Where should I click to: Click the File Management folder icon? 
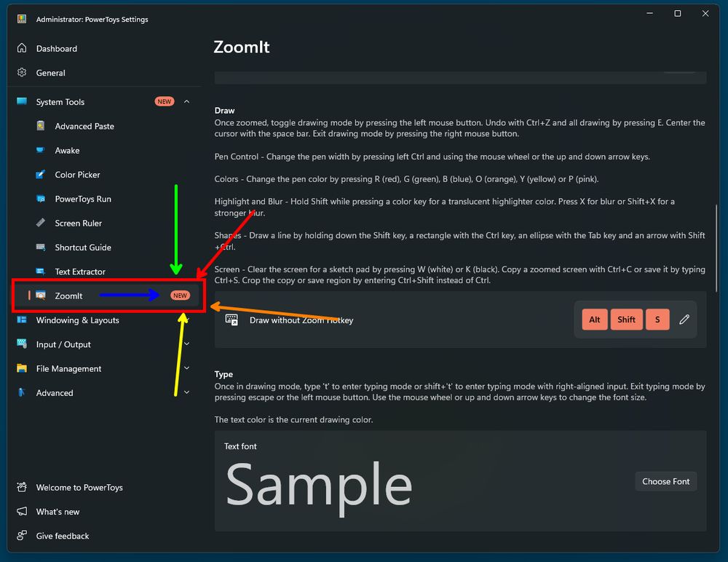click(22, 368)
